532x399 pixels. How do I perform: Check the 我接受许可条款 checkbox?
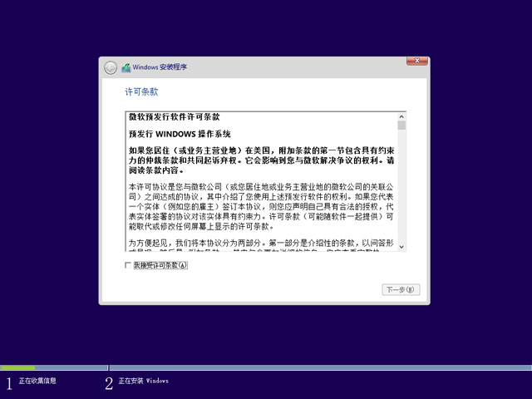pos(128,265)
